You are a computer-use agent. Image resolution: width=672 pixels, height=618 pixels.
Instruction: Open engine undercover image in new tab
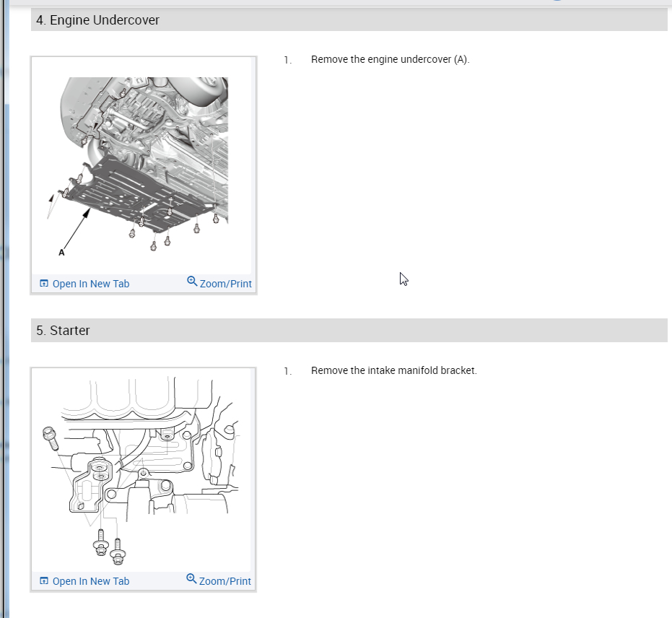84,284
